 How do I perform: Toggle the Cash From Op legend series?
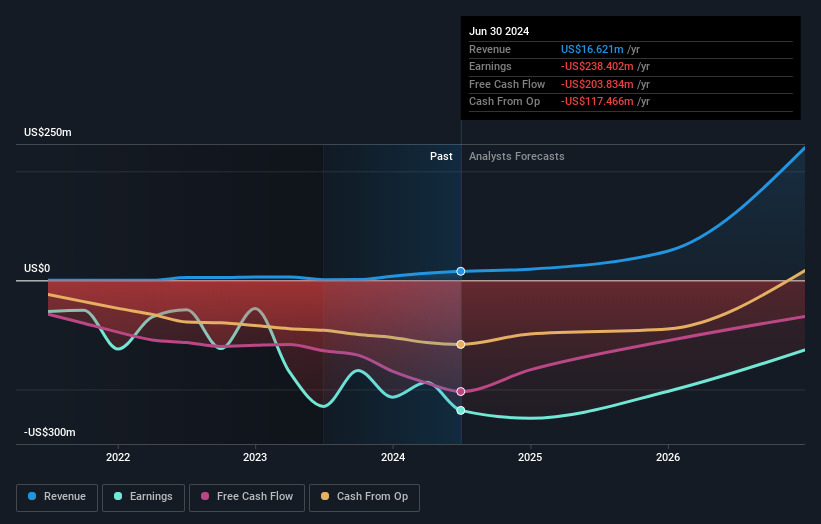(364, 497)
